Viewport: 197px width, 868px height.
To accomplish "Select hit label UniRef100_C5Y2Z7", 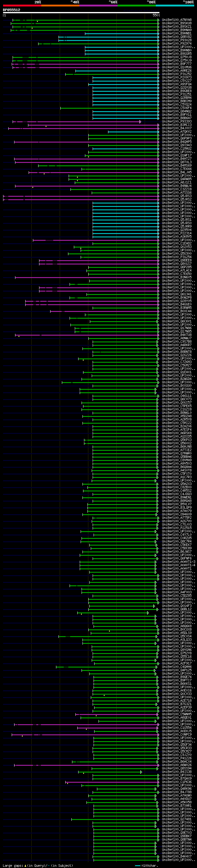I will pos(177,81).
